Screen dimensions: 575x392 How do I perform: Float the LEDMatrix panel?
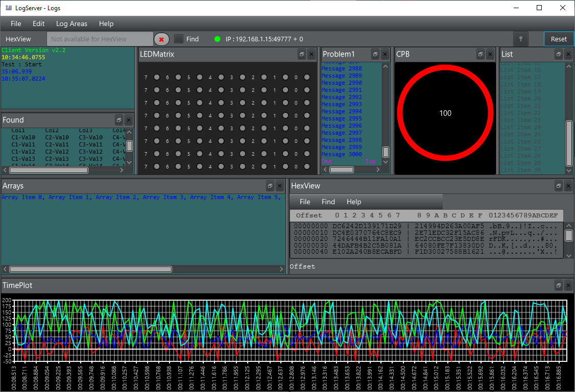coord(302,54)
